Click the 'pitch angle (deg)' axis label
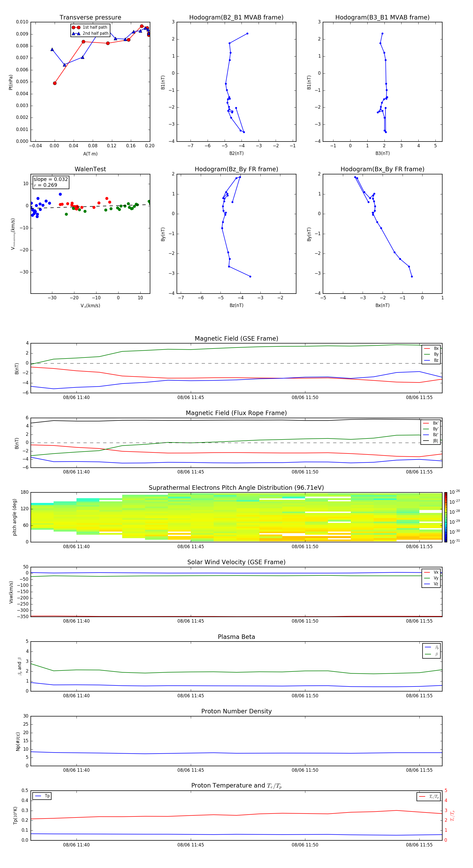 point(14,517)
